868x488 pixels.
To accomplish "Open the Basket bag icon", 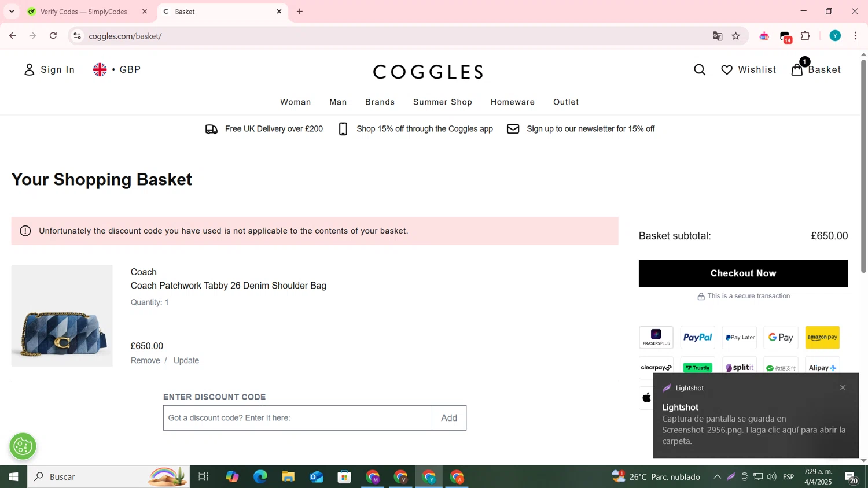I will 797,70.
